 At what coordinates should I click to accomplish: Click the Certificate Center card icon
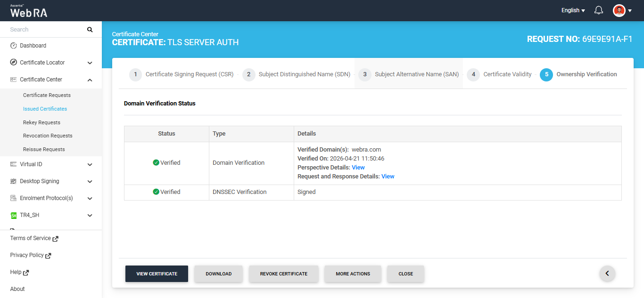[13, 80]
